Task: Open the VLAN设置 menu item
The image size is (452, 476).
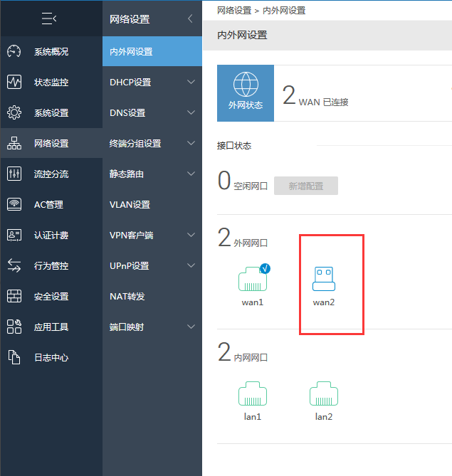Action: point(130,205)
